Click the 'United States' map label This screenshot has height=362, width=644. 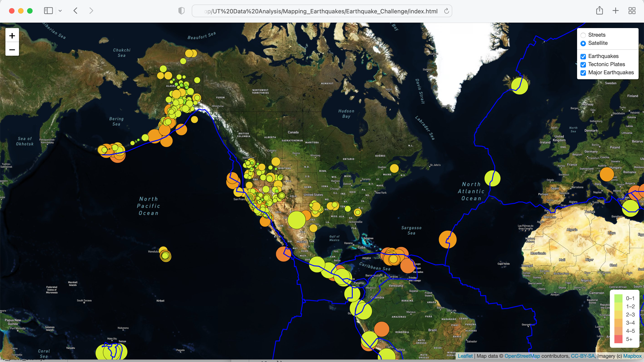coord(313,194)
